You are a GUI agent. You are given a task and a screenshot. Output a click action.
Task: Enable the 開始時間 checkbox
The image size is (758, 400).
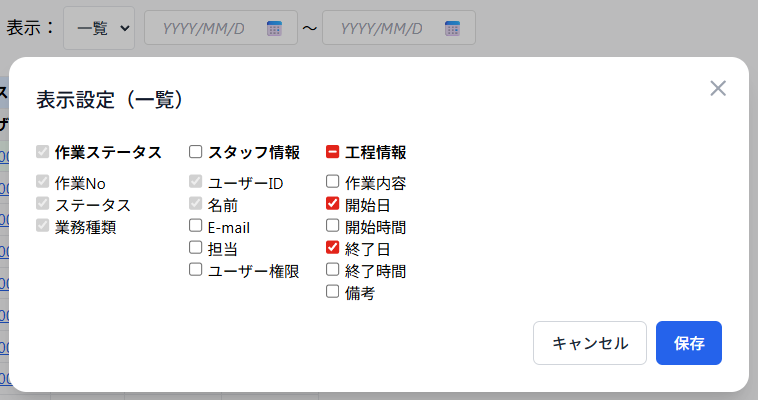pyautogui.click(x=333, y=226)
